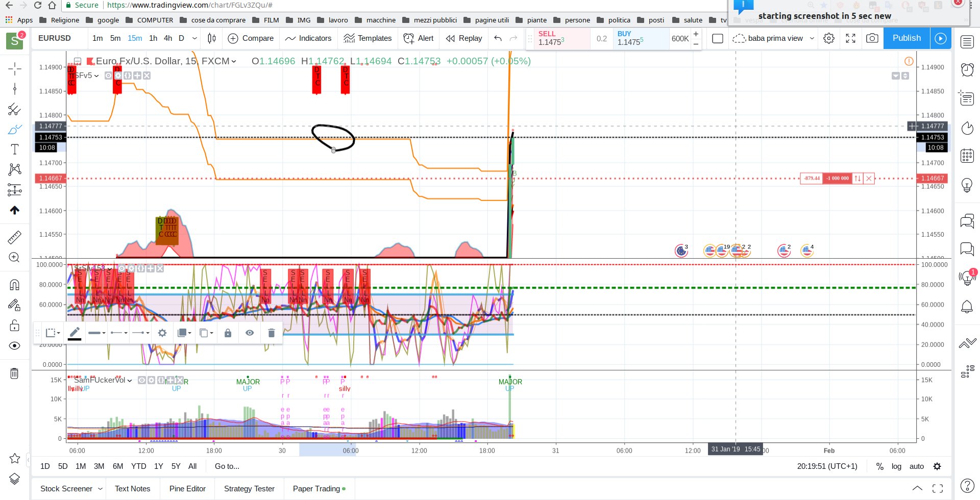Toggle the log scale option
Screen dimensions: 980x500
896,466
